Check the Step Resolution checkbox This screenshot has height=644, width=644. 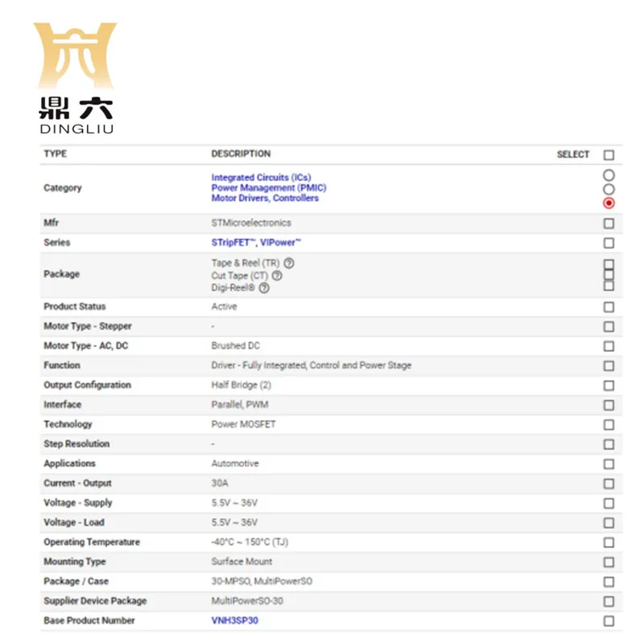point(609,444)
